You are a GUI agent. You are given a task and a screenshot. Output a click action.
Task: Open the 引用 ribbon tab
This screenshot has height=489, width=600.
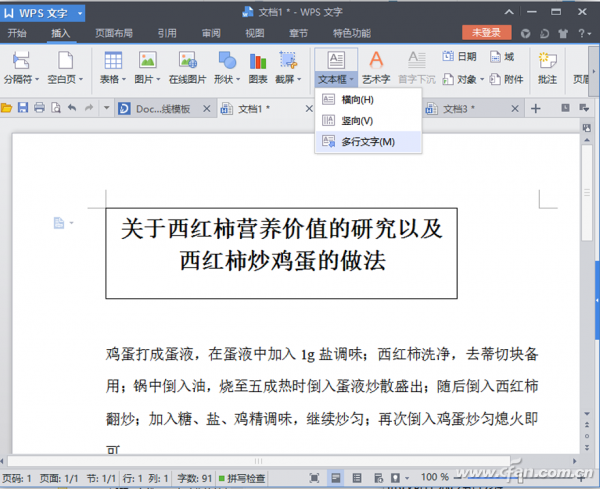167,33
